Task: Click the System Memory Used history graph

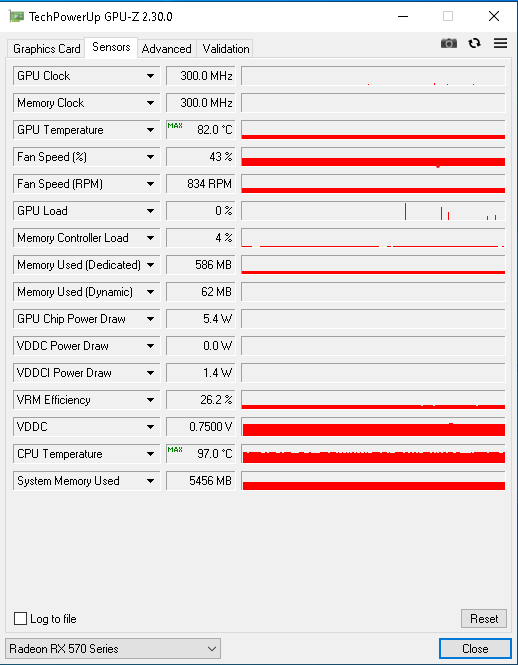Action: coord(373,481)
